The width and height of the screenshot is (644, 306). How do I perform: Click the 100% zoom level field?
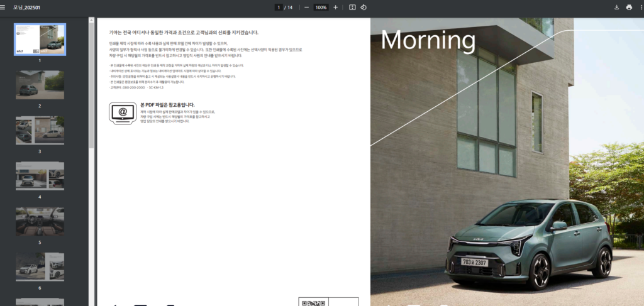click(x=321, y=8)
